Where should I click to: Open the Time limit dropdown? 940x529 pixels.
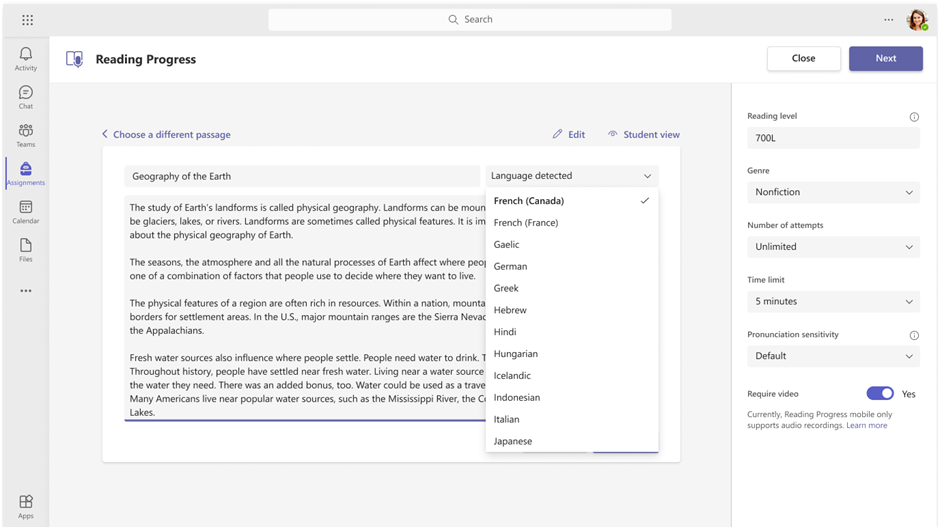coord(833,301)
